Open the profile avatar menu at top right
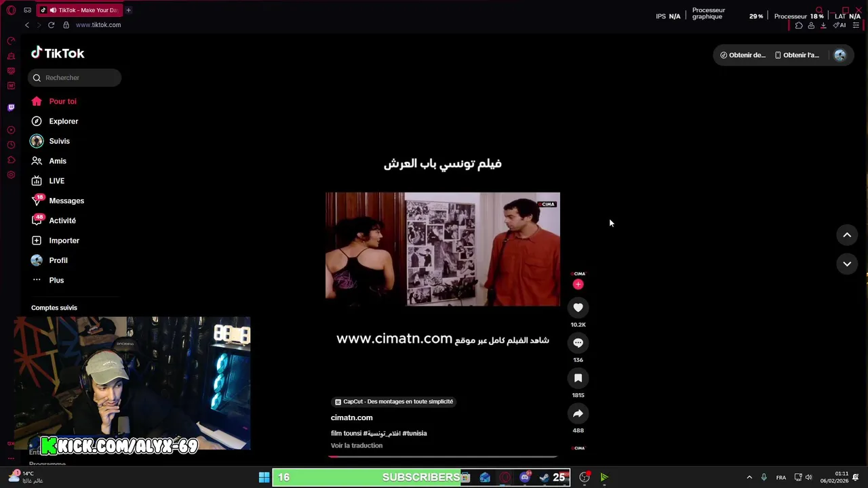The image size is (868, 488). [840, 55]
